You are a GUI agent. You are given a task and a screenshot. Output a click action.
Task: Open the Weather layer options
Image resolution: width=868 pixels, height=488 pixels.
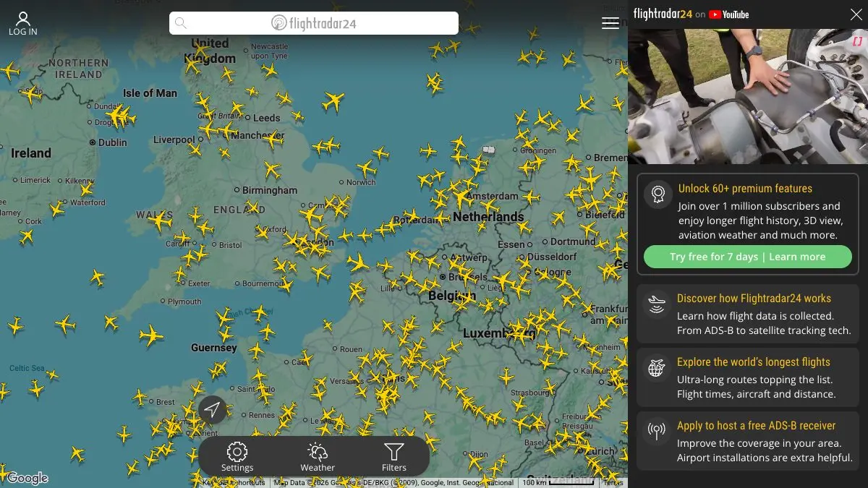coord(318,457)
